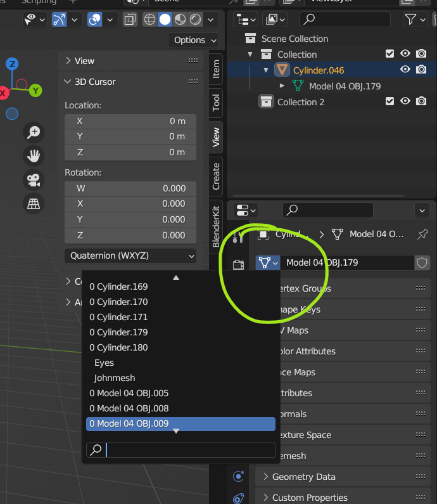Open the viewport Options dropdown

[x=194, y=41]
